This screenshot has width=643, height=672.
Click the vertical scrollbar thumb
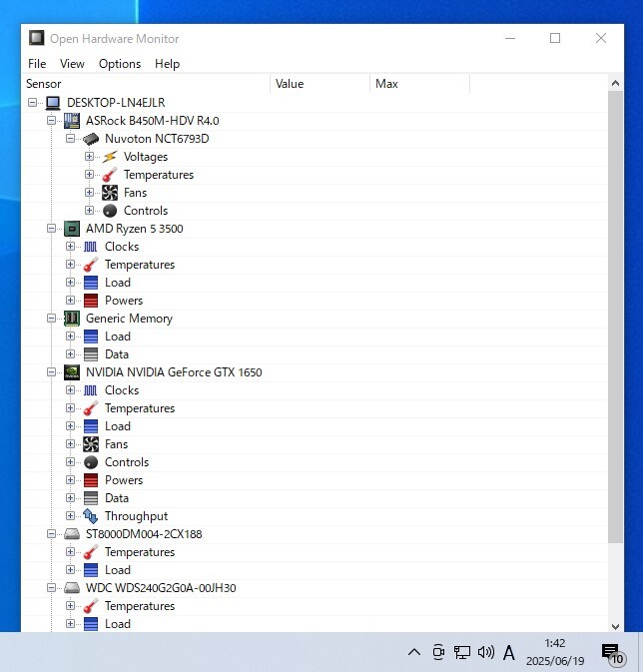616,318
